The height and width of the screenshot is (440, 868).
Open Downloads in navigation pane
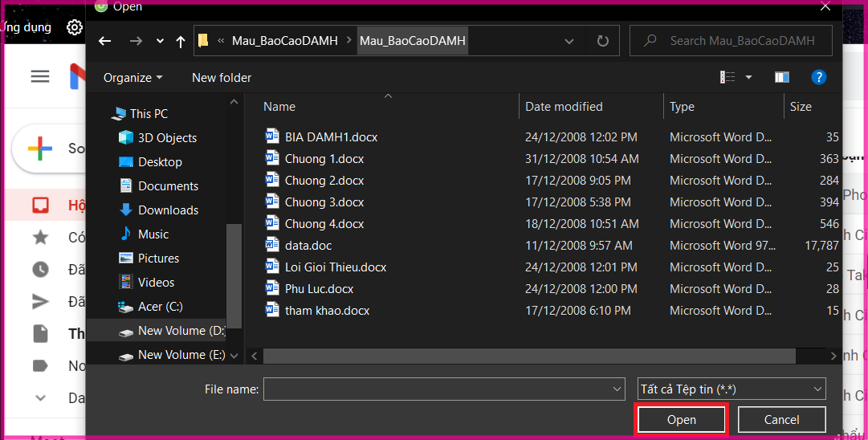click(159, 210)
